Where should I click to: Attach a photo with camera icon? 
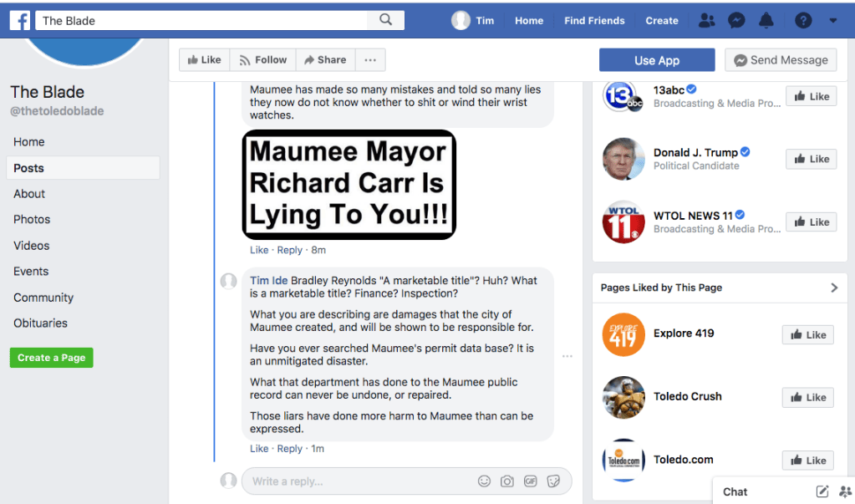tap(506, 481)
